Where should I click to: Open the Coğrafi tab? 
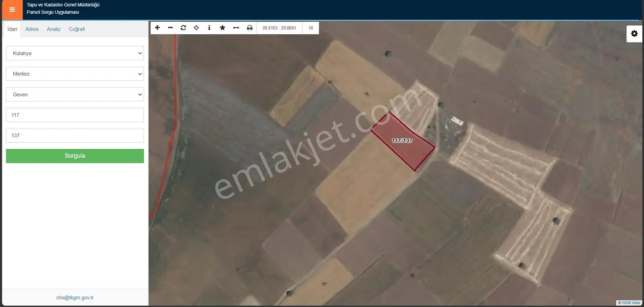77,29
